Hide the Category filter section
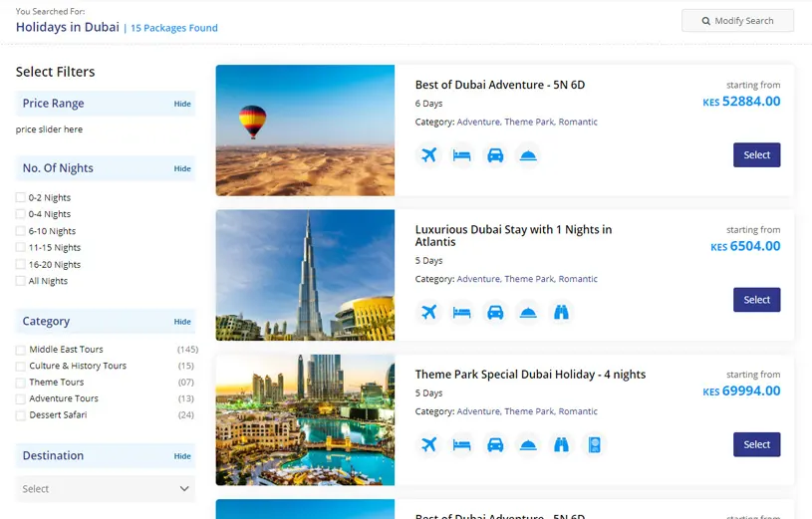This screenshot has width=812, height=519. point(182,322)
